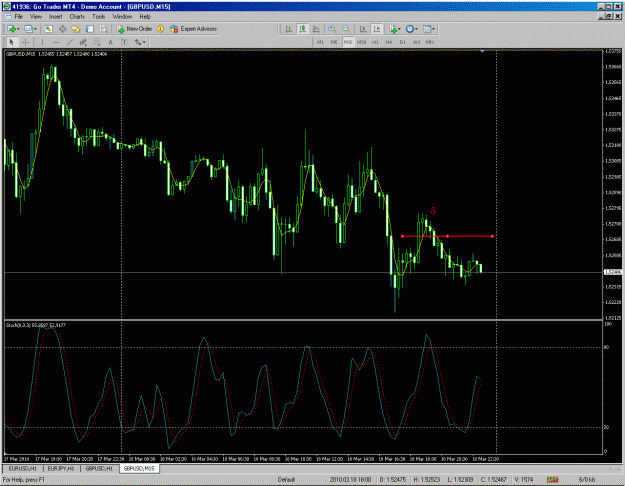Screen dimensions: 625x486
Task: Select the Horizontal Line drawing tool
Action: coord(56,42)
